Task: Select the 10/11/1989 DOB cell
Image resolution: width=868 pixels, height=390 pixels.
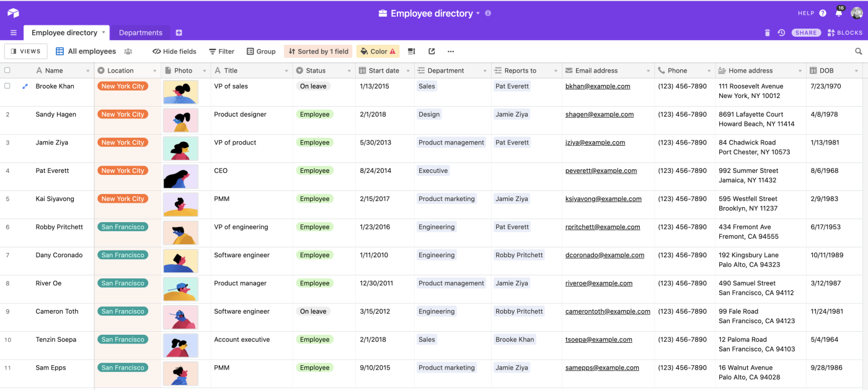Action: point(835,261)
